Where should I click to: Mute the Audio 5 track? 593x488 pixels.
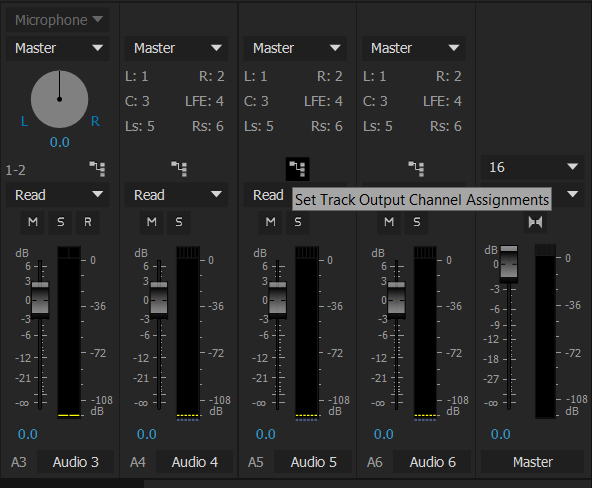(x=270, y=222)
